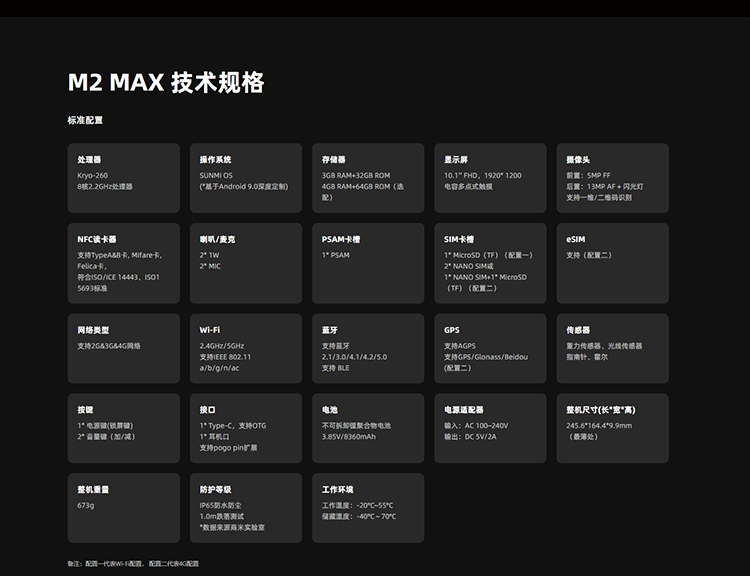750x576 pixels.
Task: Click the Wi-Fi card title
Action: click(210, 330)
